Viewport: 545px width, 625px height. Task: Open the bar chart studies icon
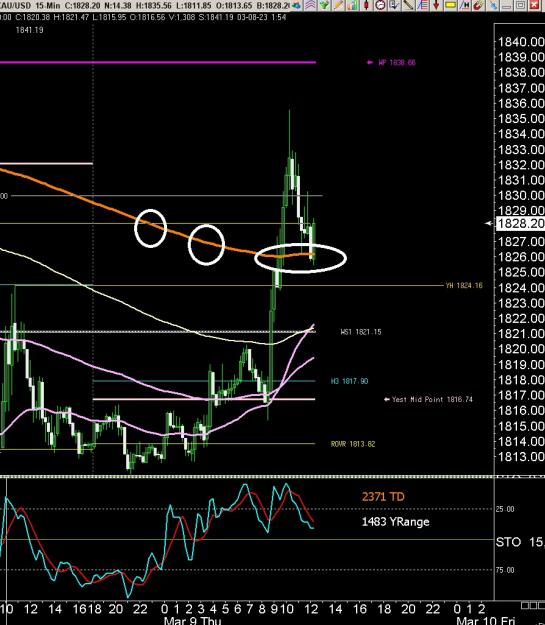click(x=353, y=5)
